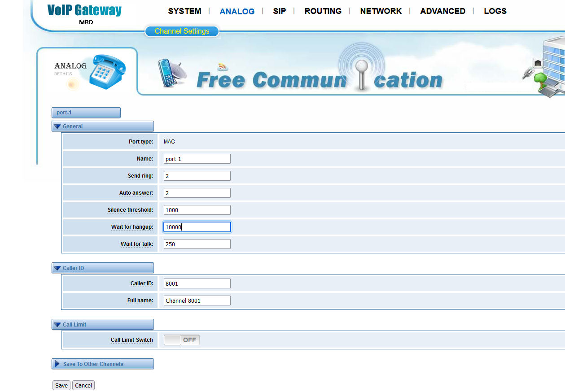Screen dimensions: 565x392
Task: Click the Send ring input field
Action: click(x=197, y=176)
